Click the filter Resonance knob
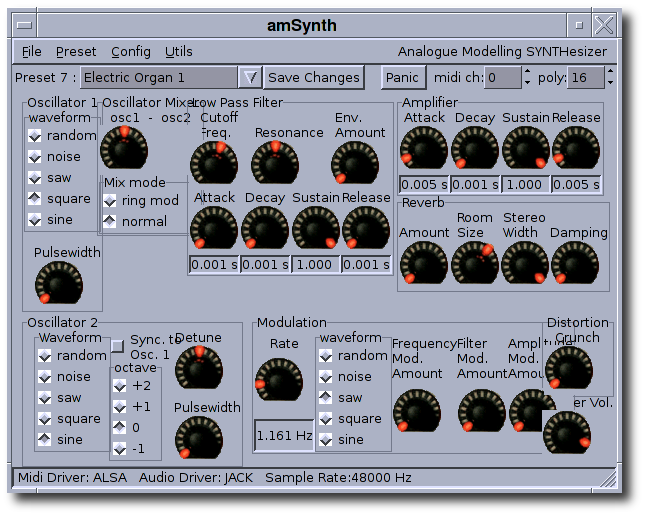Screen dimensions: 645x516 tap(275, 163)
